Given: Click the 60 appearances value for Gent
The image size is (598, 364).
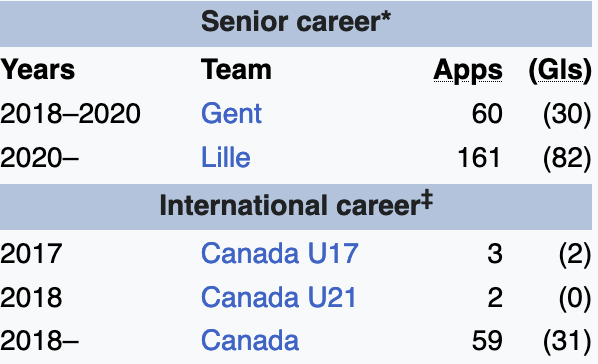Looking at the screenshot, I should [487, 114].
